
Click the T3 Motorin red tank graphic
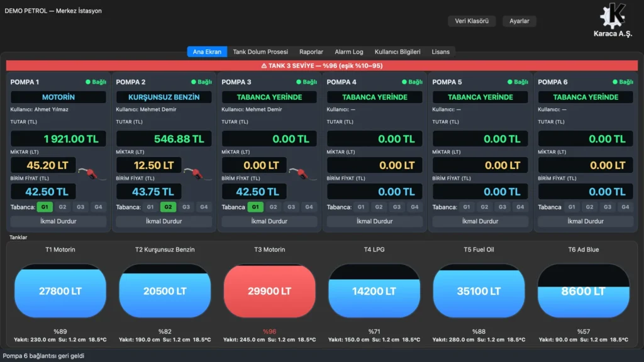click(x=269, y=290)
